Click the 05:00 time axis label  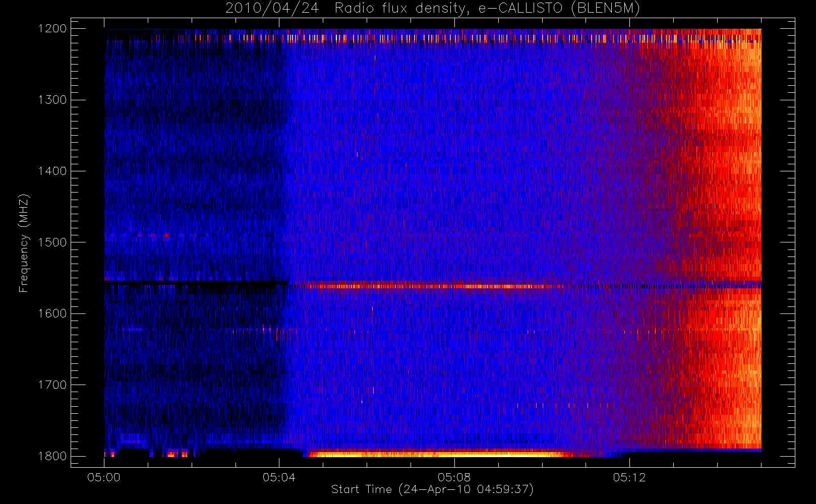pyautogui.click(x=104, y=477)
